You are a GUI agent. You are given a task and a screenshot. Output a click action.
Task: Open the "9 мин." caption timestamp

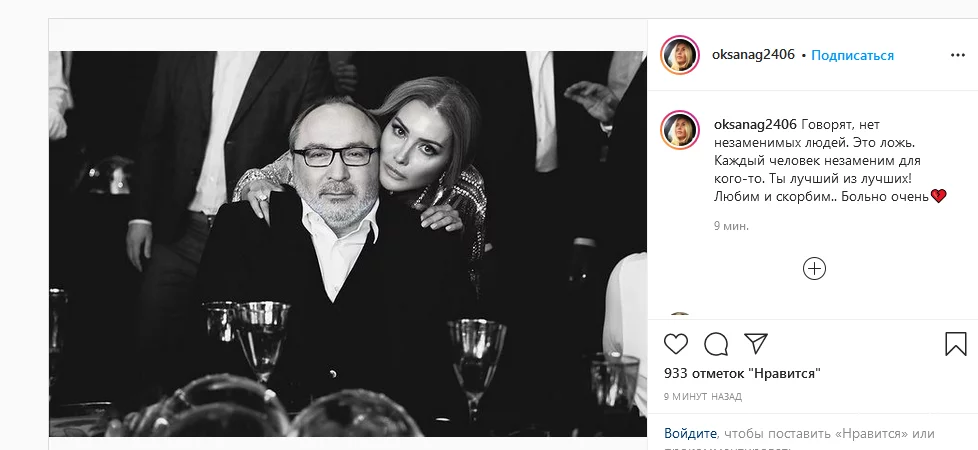point(731,226)
